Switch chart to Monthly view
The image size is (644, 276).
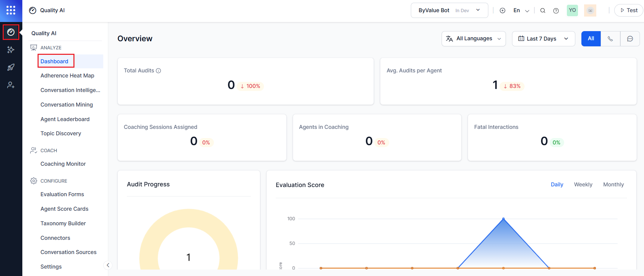[x=613, y=184]
